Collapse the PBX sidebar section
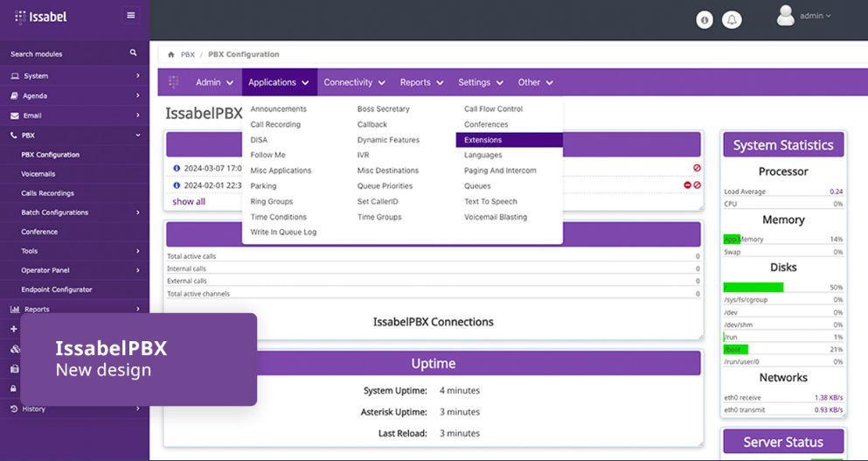 point(74,136)
